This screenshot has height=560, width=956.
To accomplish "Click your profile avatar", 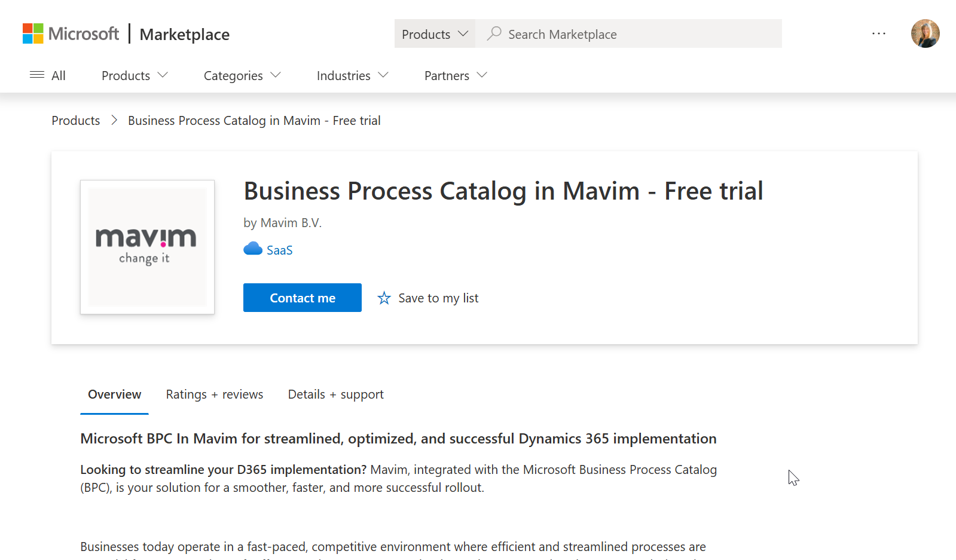I will (924, 33).
